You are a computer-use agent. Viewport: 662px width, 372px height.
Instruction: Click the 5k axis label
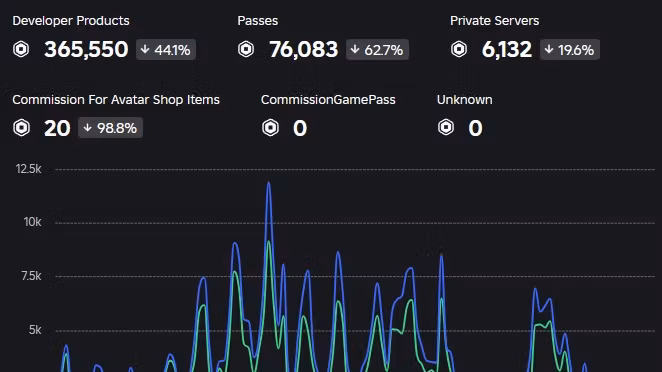(35, 330)
